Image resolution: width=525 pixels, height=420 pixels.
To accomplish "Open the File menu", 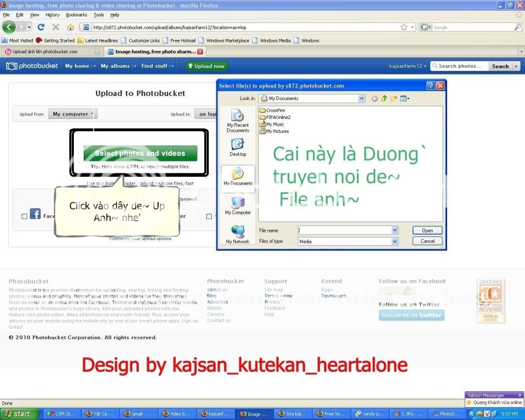I will coord(6,15).
